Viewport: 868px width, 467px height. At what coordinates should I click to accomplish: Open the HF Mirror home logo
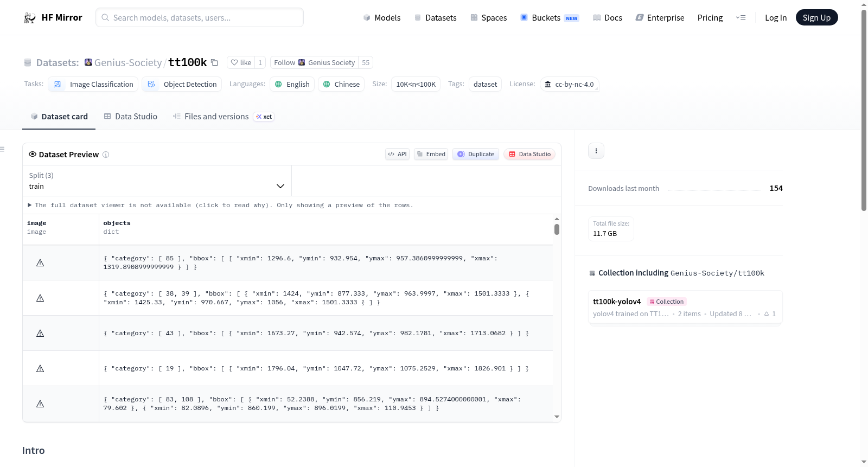53,17
